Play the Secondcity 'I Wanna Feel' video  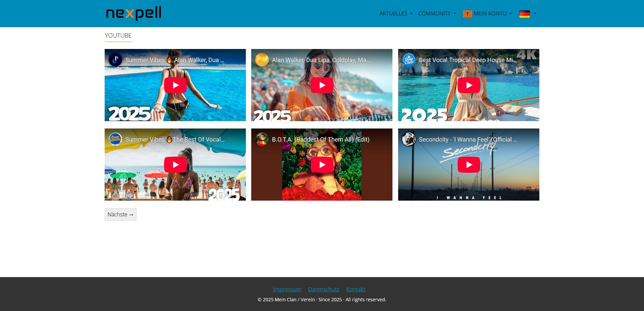point(469,164)
